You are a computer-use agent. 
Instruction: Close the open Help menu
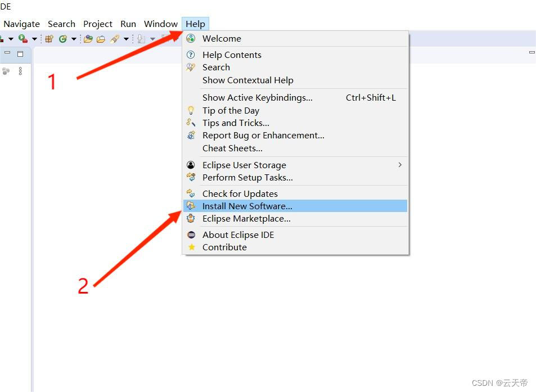tap(195, 24)
